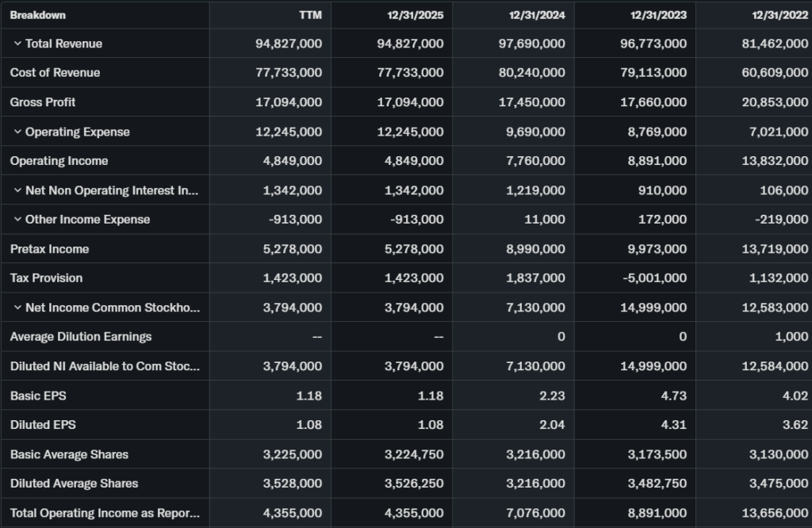Select the 12/31/2025 column header
This screenshot has height=528, width=812.
click(416, 15)
